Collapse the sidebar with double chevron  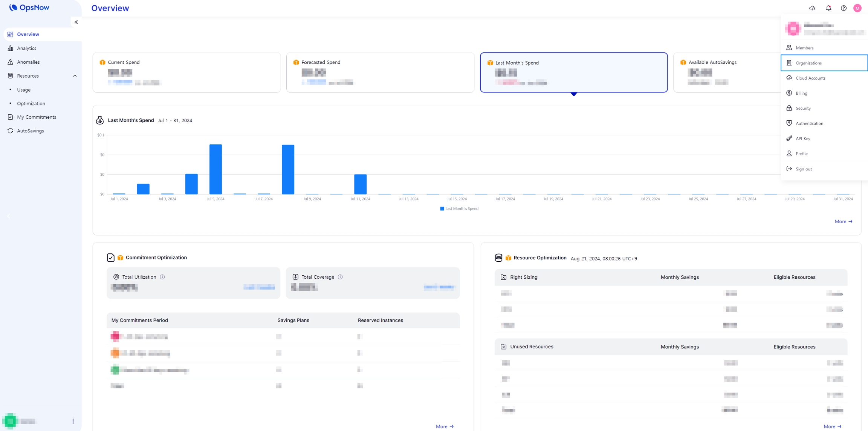click(76, 22)
